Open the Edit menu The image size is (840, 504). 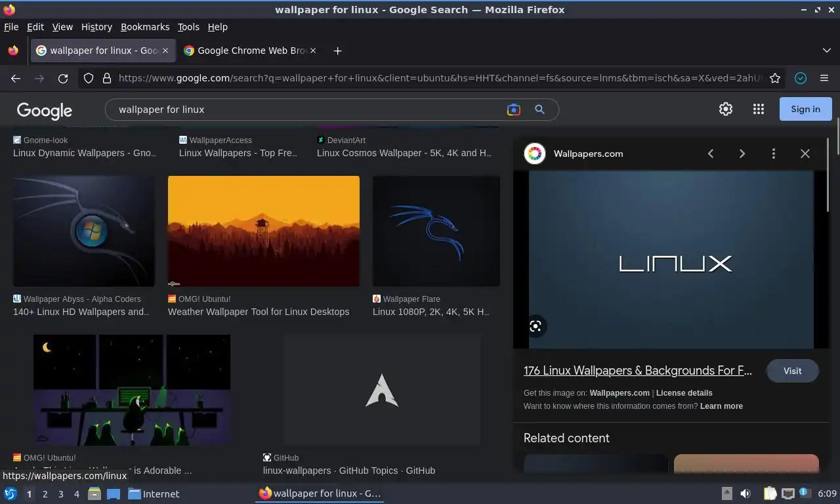(35, 27)
